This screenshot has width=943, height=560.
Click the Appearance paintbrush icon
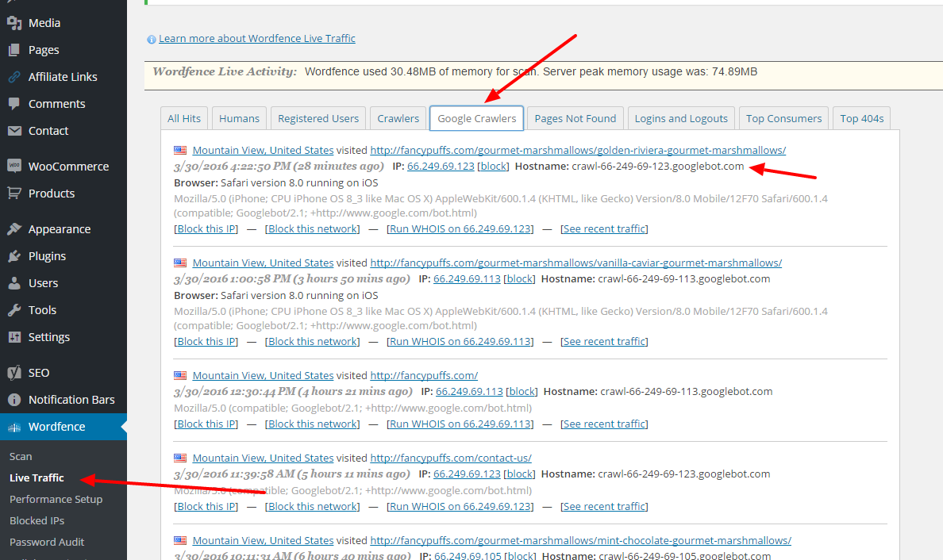(x=14, y=229)
